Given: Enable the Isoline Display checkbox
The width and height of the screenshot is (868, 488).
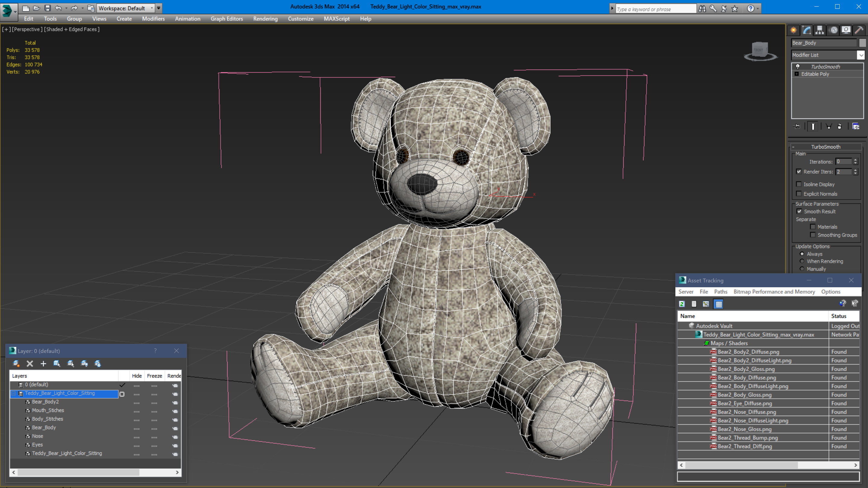Looking at the screenshot, I should coord(799,184).
